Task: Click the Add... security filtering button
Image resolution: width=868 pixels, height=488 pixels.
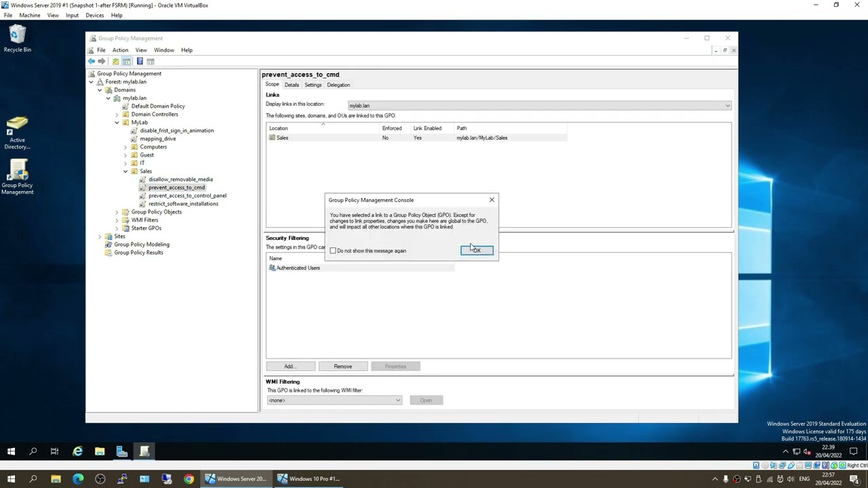Action: [x=290, y=366]
